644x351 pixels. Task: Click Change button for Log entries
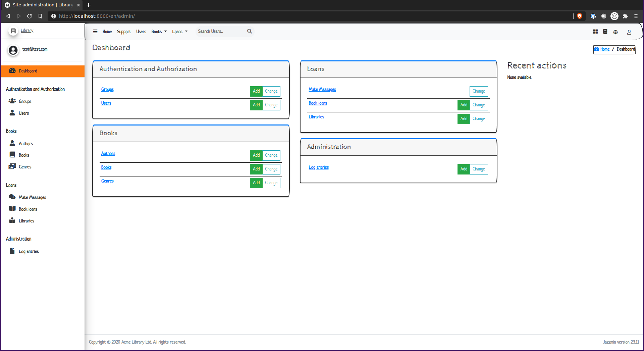479,169
